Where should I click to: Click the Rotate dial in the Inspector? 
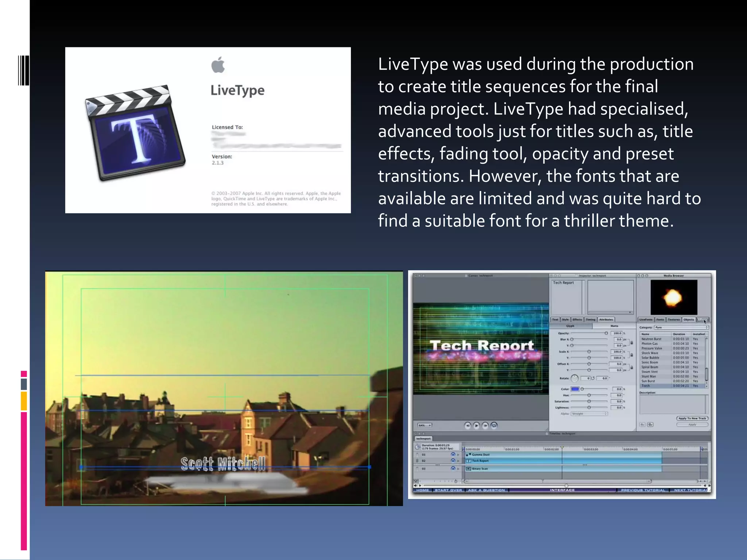click(x=574, y=378)
